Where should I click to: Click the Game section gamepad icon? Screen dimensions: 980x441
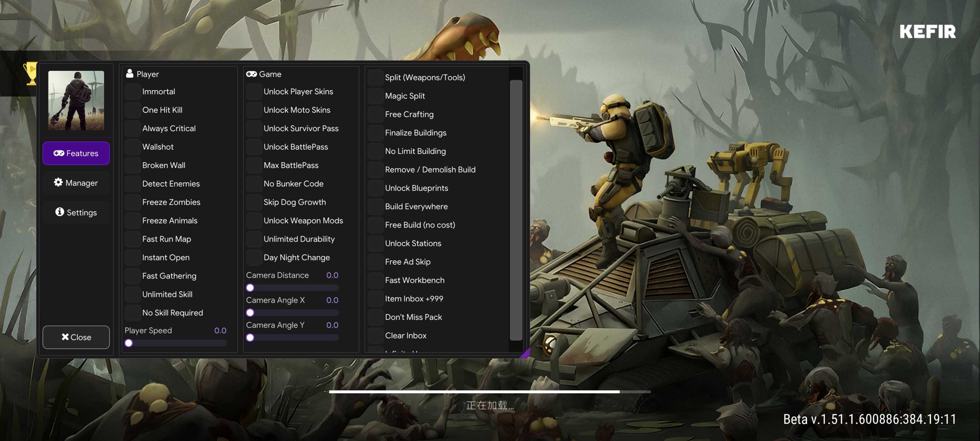pos(252,74)
